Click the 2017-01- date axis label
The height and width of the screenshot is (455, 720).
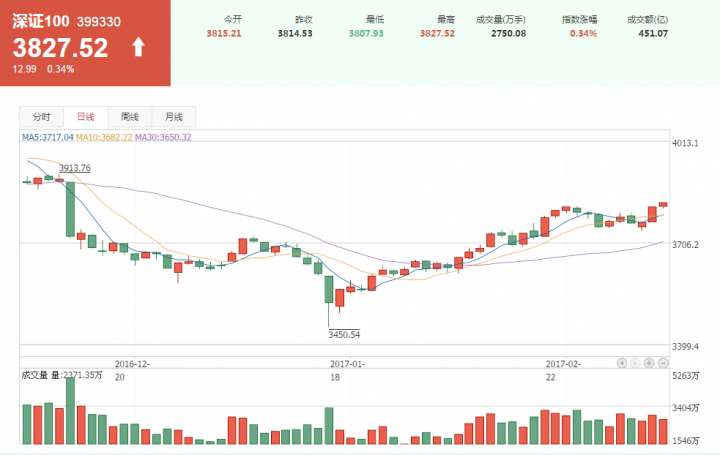pyautogui.click(x=348, y=364)
